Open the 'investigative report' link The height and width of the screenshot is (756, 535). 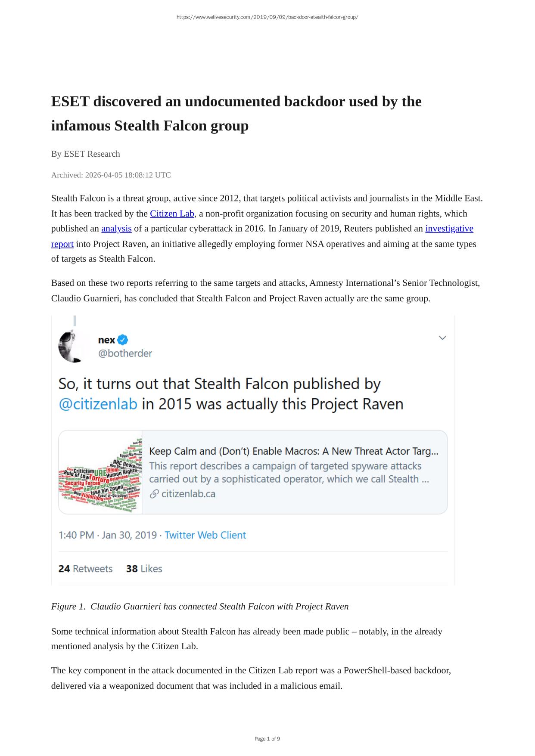(x=449, y=229)
